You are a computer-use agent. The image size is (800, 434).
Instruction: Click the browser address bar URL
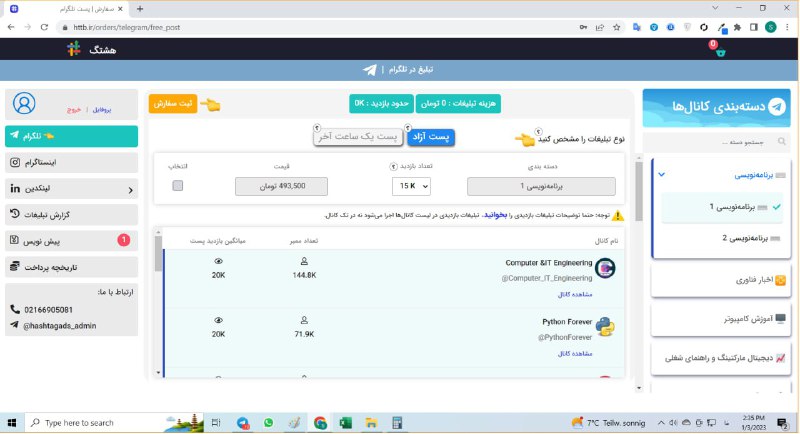127,27
